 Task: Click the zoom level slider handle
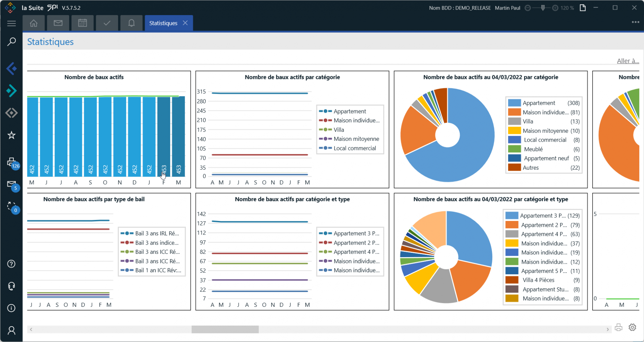tap(543, 8)
